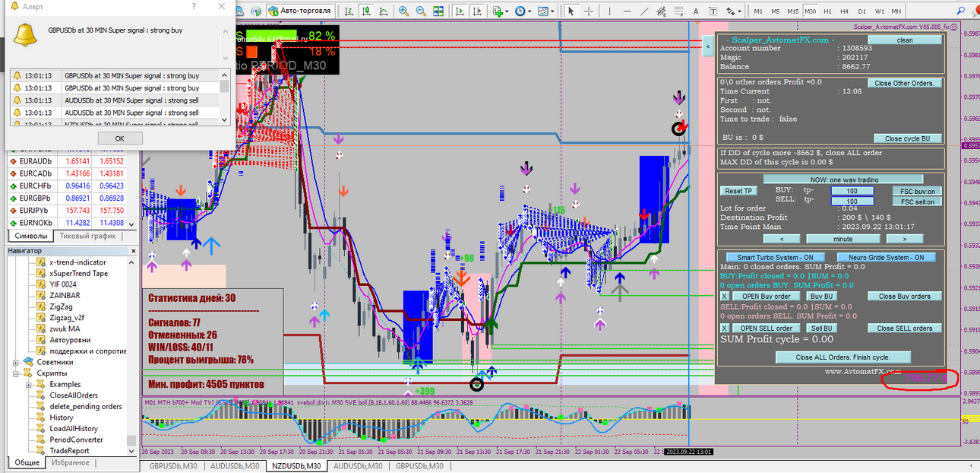Switch timeframe to W1
The height and width of the screenshot is (473, 980).
click(879, 11)
